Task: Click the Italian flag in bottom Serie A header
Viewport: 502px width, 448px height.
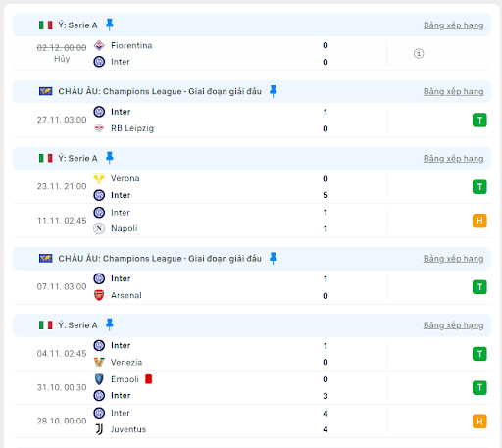Action: [45, 325]
